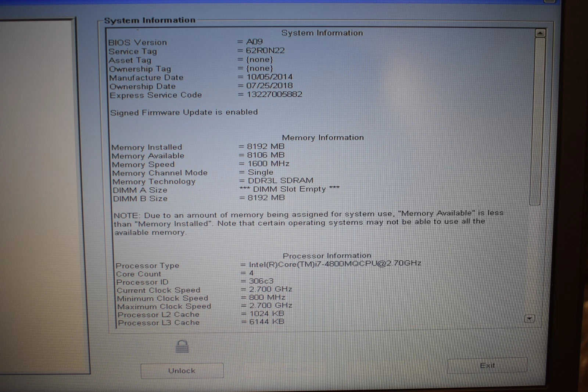The height and width of the screenshot is (392, 588).
Task: Click the vertical scrollbar thumb
Action: click(537, 121)
